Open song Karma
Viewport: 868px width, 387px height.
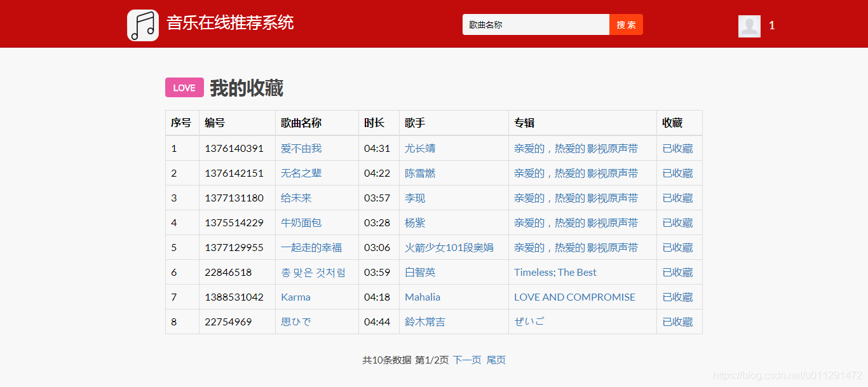295,297
